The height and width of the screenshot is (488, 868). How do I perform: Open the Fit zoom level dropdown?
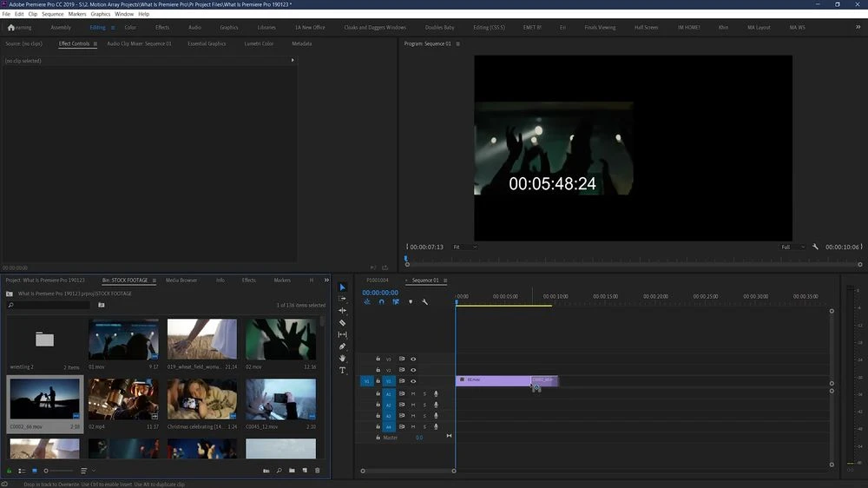coord(464,247)
